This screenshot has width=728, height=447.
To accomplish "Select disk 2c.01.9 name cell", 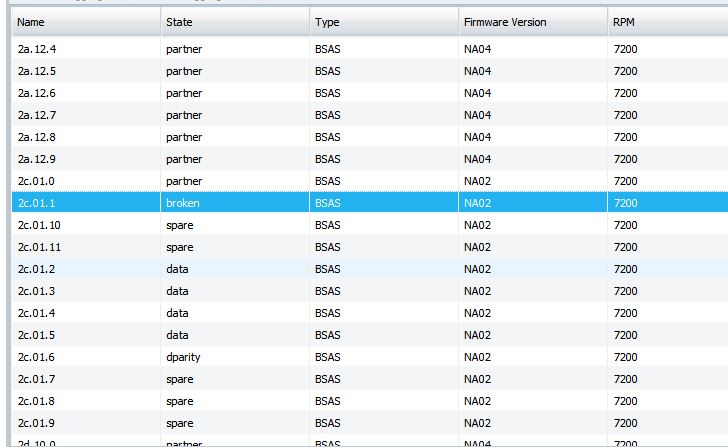I will (x=86, y=423).
